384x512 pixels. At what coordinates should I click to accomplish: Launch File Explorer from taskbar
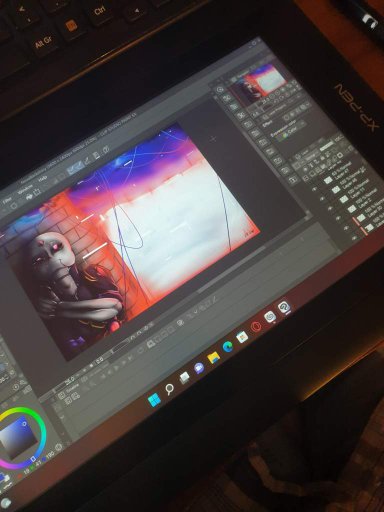click(214, 358)
